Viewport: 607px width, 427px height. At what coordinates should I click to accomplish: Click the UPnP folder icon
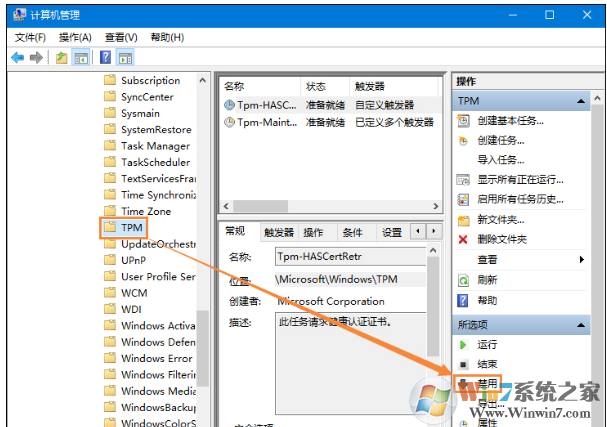[110, 259]
